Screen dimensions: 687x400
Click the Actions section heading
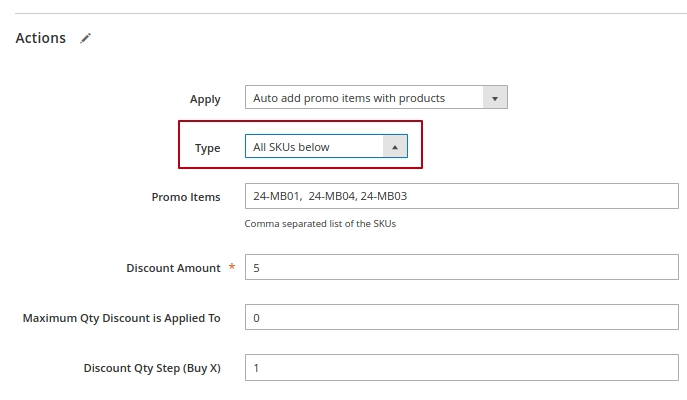pos(41,38)
